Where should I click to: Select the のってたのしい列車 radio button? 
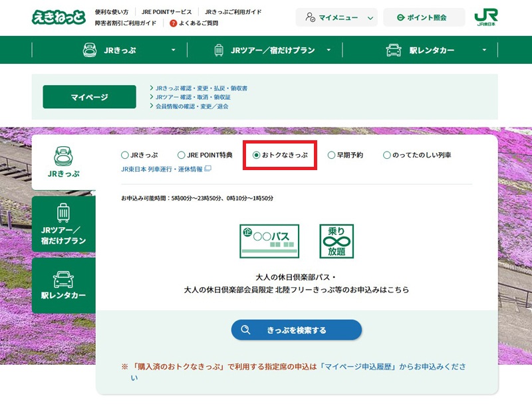[x=386, y=155]
